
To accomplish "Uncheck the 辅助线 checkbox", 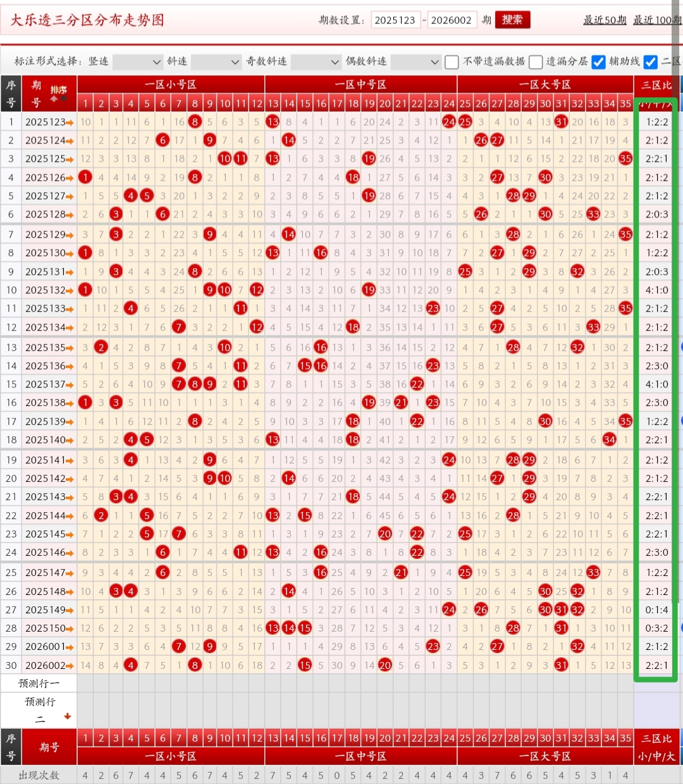I will (x=598, y=62).
